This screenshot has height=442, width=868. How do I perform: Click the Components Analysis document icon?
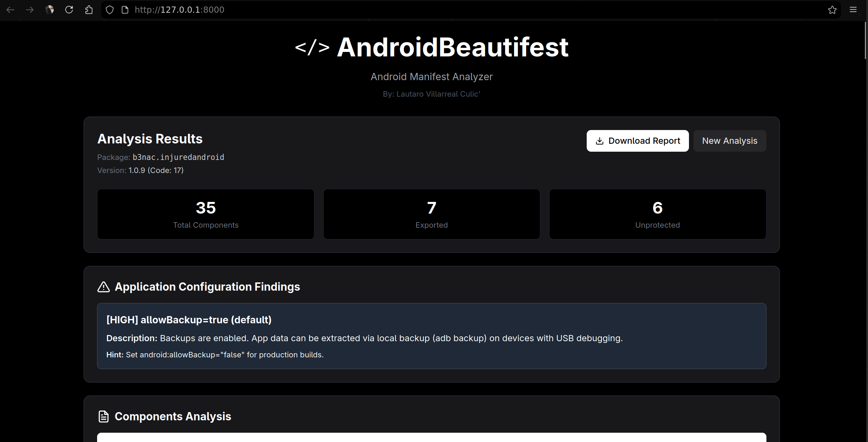pos(104,417)
